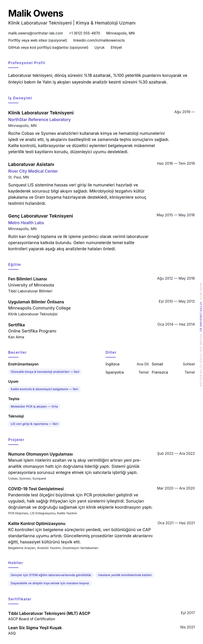This screenshot has height=644, width=203.
Task: Click the Otomatik kimya & hematoloji analizörleri skill tag
Action: click(45, 372)
